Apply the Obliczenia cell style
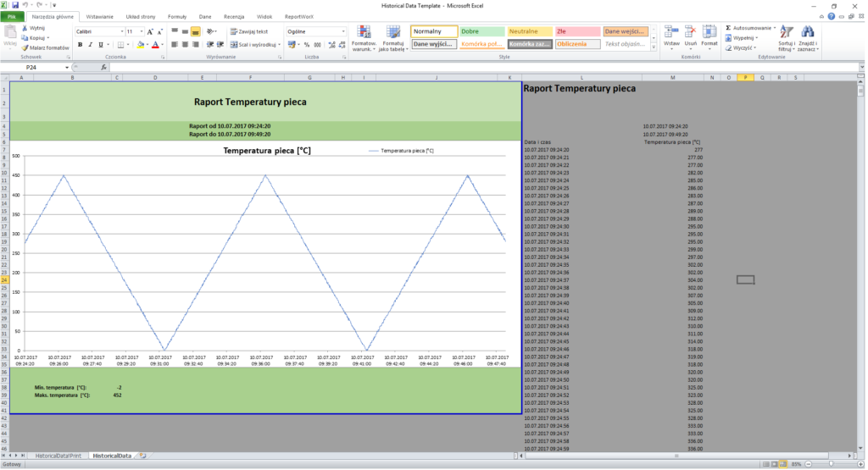The image size is (868, 470). [578, 44]
